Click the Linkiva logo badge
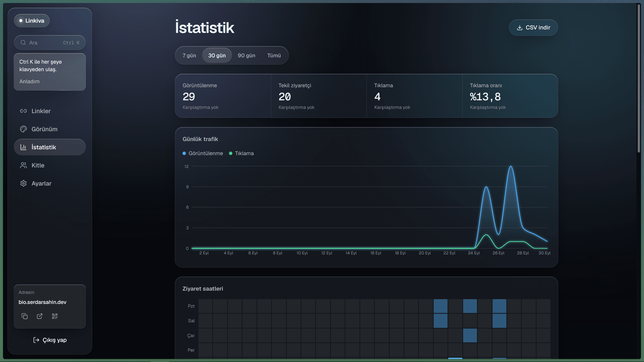 coord(32,21)
